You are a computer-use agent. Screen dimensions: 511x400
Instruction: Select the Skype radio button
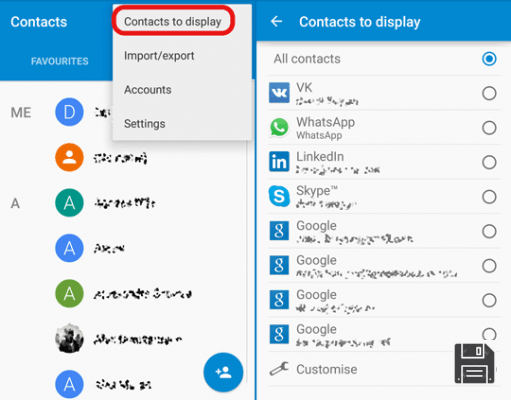coord(489,197)
